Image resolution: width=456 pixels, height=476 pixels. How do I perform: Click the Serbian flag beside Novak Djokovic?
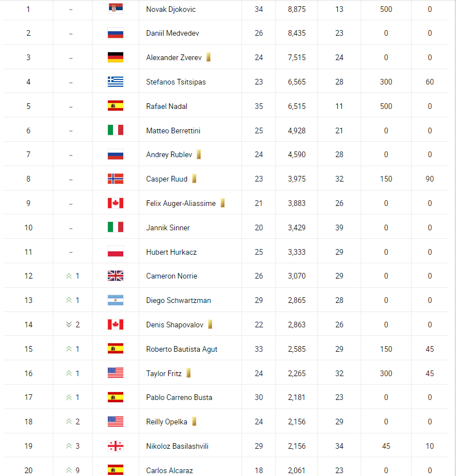pyautogui.click(x=115, y=9)
